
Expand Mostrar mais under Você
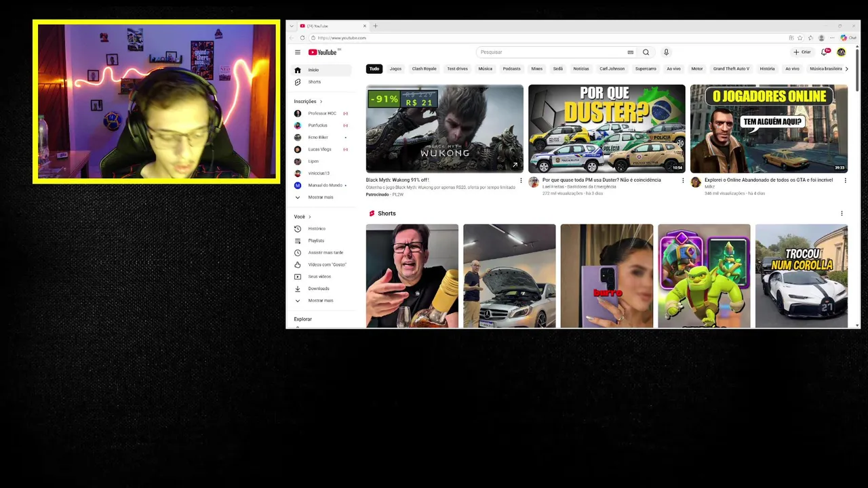pyautogui.click(x=321, y=300)
